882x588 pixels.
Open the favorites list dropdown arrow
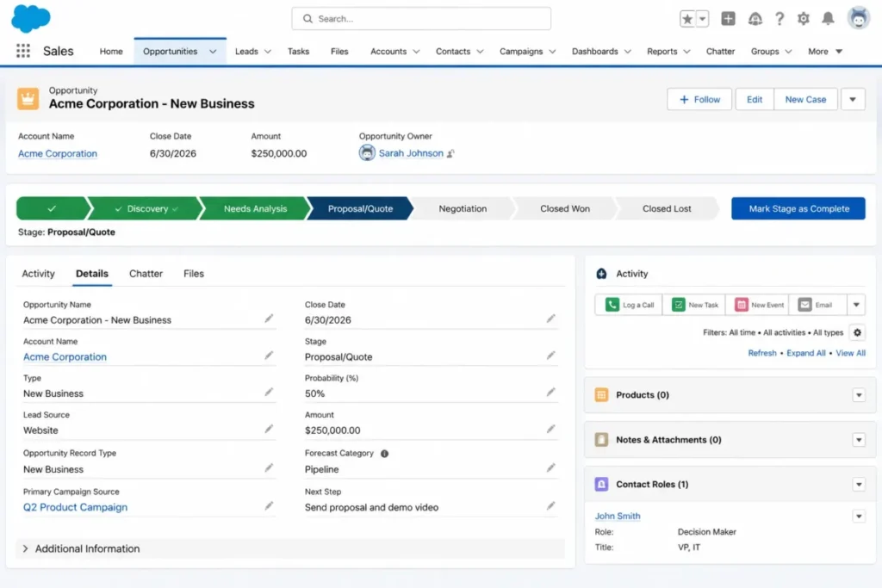tap(702, 19)
